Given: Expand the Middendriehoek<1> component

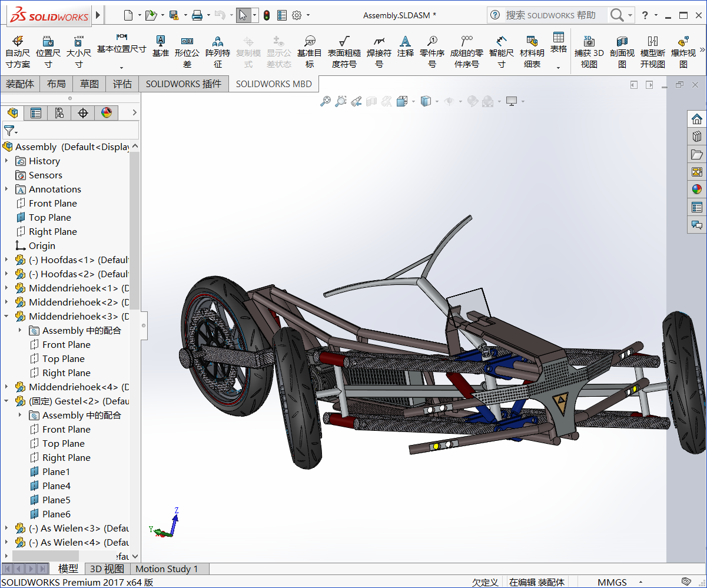Looking at the screenshot, I should [x=6, y=288].
